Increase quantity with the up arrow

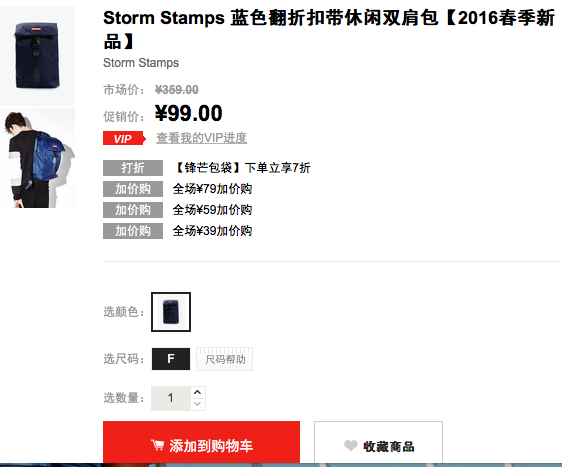(197, 392)
